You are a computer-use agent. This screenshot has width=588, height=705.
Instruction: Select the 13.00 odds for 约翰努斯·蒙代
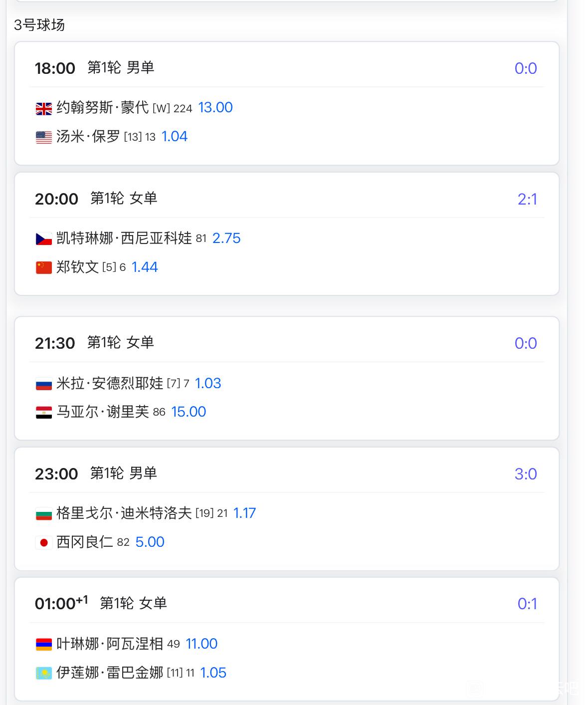215,108
